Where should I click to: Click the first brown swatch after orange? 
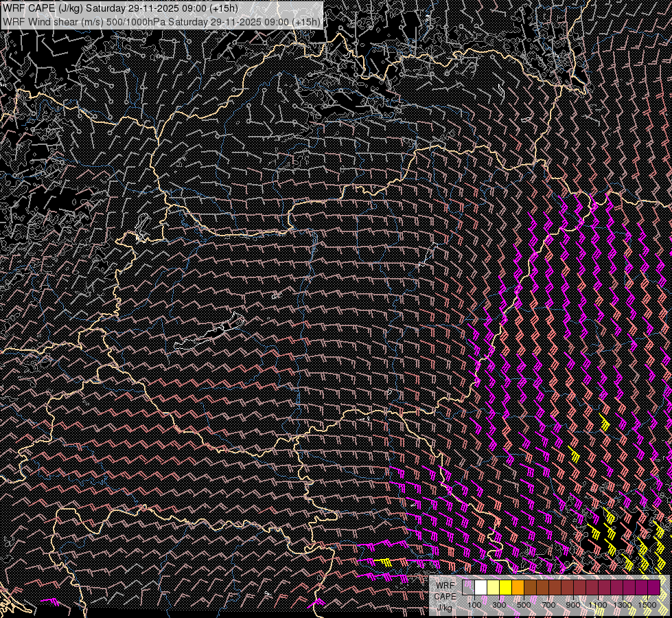[x=530, y=588]
